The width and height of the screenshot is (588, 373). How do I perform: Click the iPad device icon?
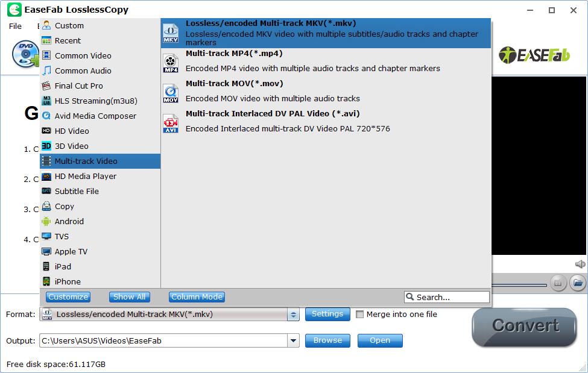(x=46, y=266)
